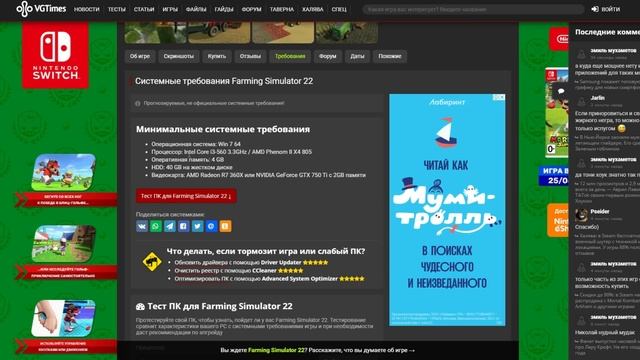Click the Mario Golf game box cover

(556, 112)
